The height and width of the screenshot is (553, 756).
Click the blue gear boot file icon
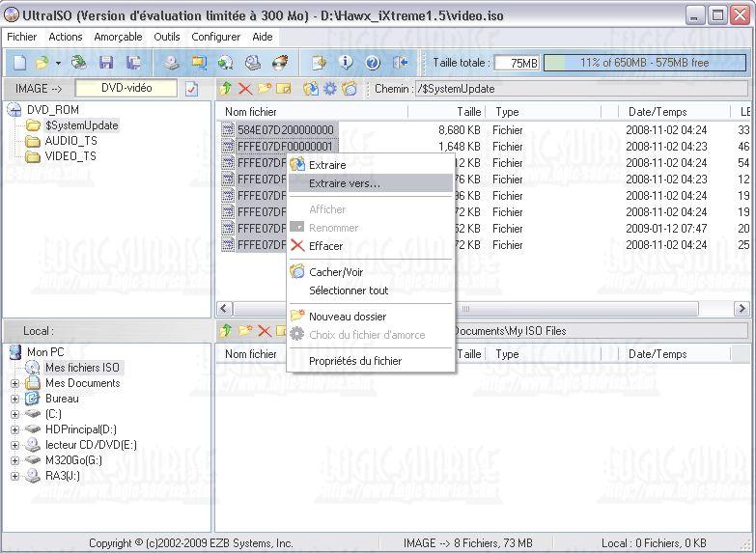pyautogui.click(x=330, y=88)
